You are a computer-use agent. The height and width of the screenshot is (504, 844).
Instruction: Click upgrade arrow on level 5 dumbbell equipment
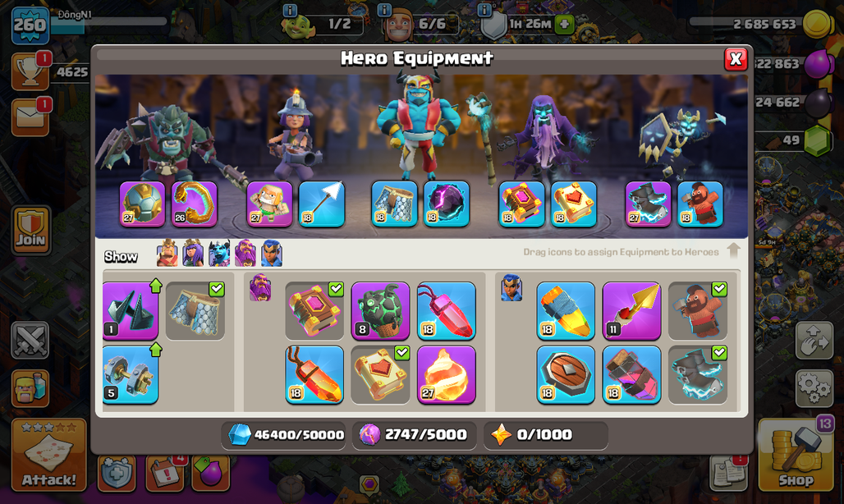click(x=155, y=351)
